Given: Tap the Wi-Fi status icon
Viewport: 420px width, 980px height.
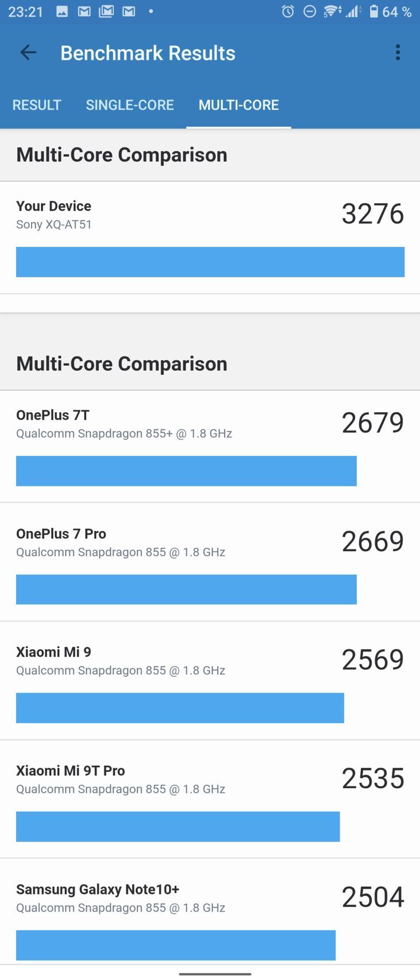Looking at the screenshot, I should [x=331, y=11].
